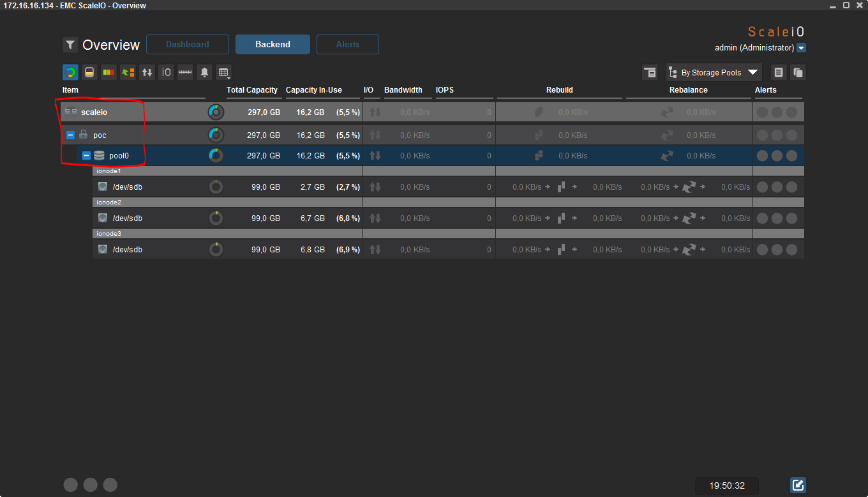This screenshot has height=497, width=868.
Task: Open the admin user dropdown arrow
Action: pyautogui.click(x=802, y=48)
